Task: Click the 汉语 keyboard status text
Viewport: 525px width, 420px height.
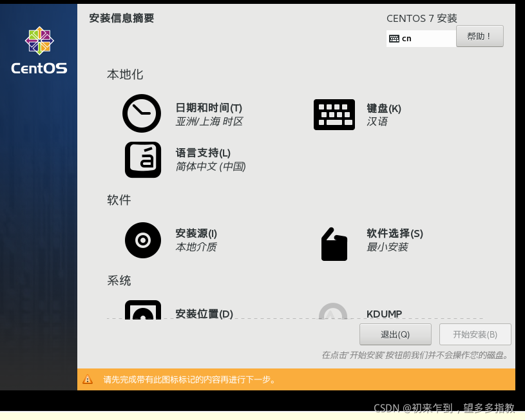Action: (377, 121)
